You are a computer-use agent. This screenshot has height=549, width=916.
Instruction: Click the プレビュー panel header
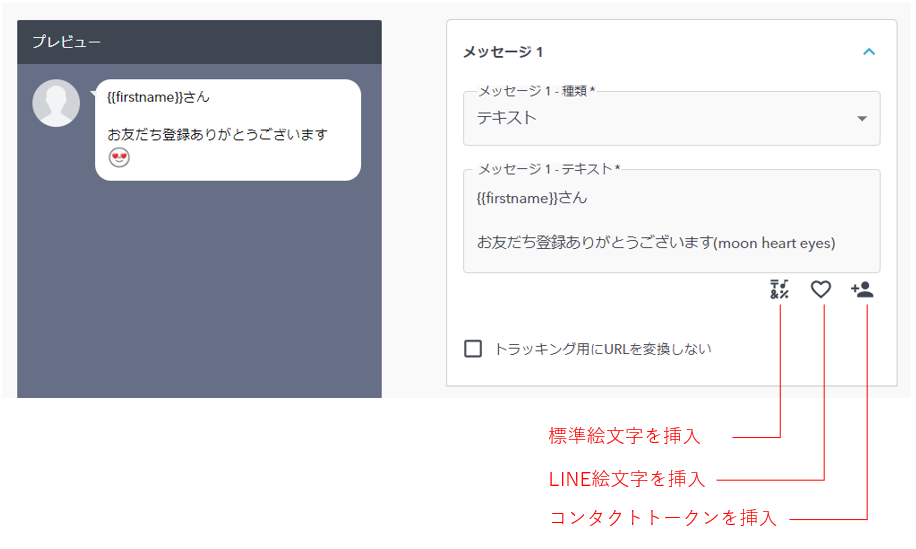click(199, 42)
